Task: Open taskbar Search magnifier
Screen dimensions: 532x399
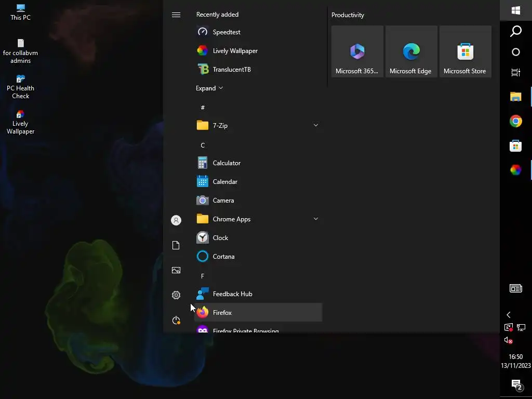Action: 516,31
